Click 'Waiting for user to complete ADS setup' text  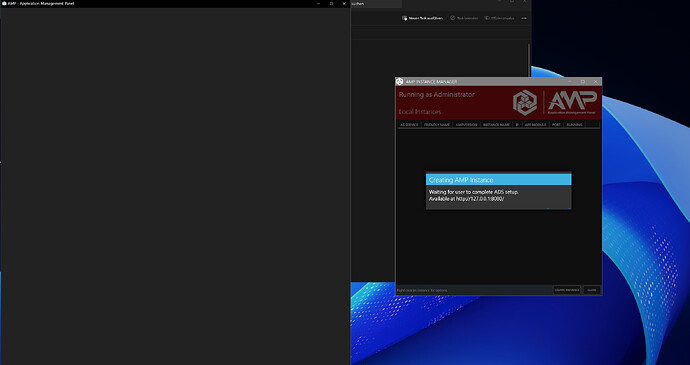pos(473,192)
